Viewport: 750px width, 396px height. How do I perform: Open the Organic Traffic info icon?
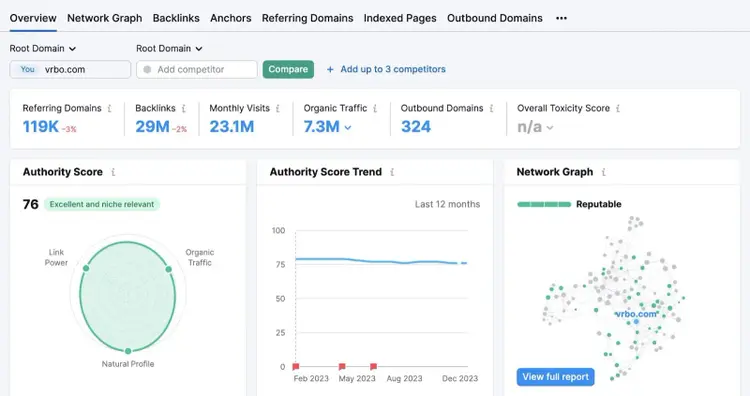[375, 109]
